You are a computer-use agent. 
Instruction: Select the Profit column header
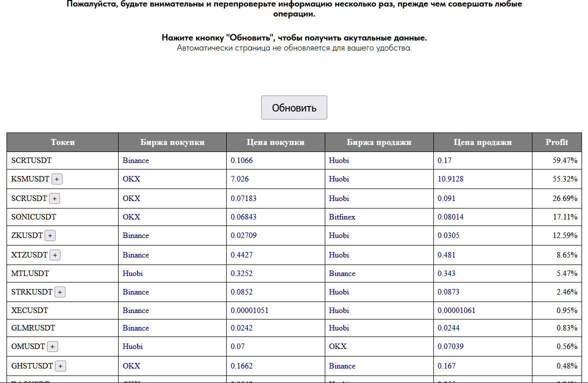click(556, 142)
